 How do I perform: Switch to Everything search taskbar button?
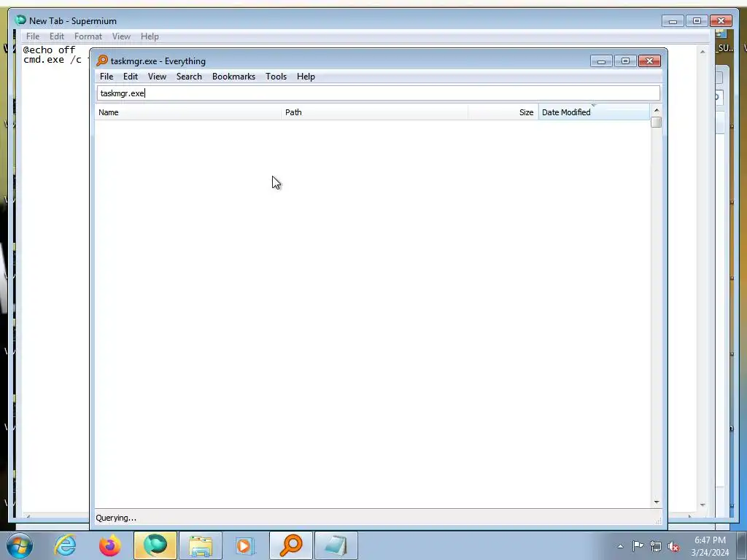pyautogui.click(x=291, y=545)
